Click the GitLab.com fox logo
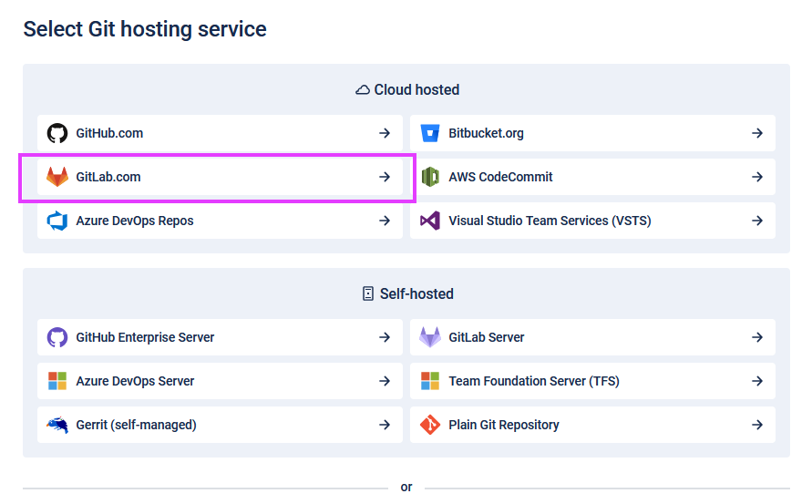The width and height of the screenshot is (812, 504). [57, 177]
